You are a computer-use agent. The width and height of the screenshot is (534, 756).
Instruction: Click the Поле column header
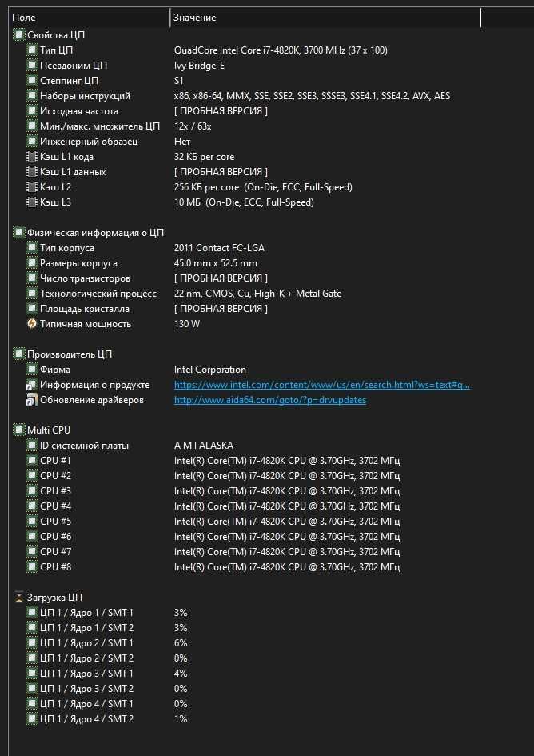point(90,18)
